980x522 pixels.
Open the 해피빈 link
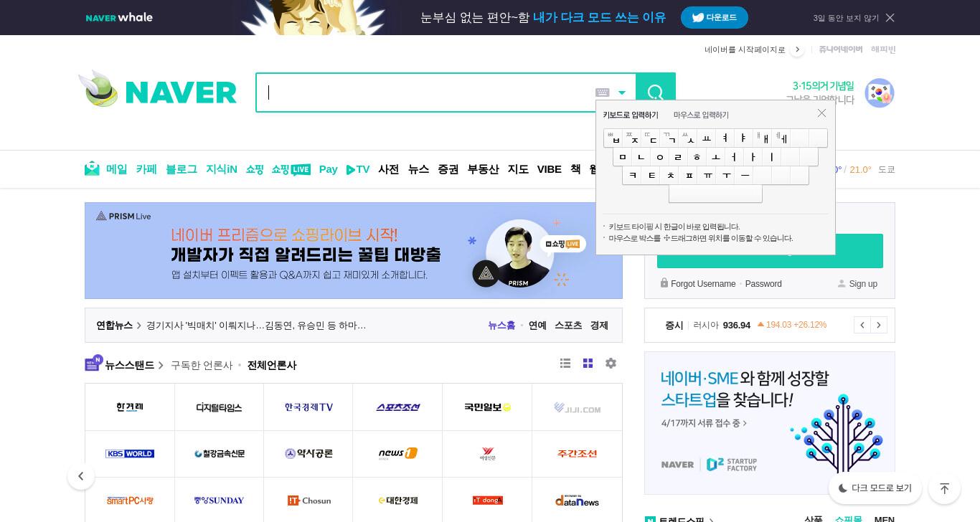(x=883, y=49)
